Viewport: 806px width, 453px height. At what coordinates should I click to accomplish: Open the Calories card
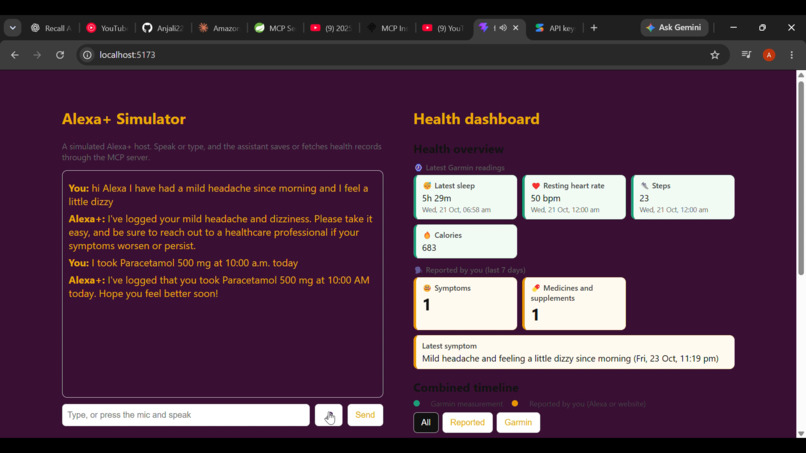[x=465, y=241]
